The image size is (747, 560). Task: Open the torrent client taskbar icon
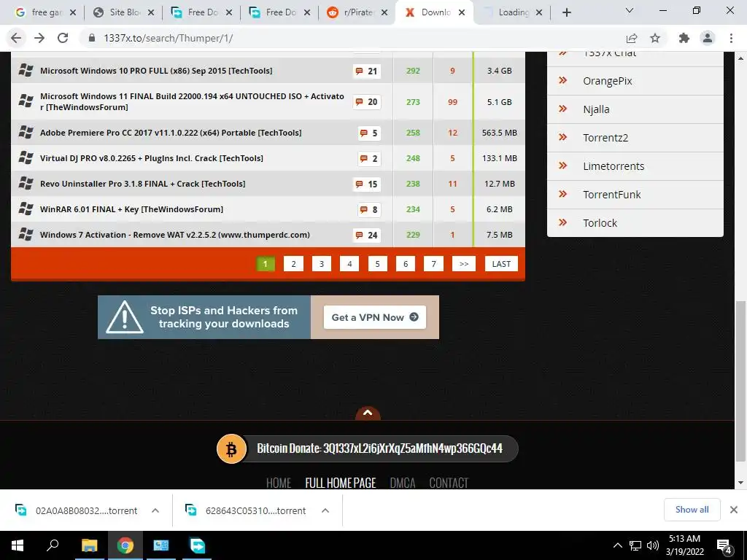(197, 545)
